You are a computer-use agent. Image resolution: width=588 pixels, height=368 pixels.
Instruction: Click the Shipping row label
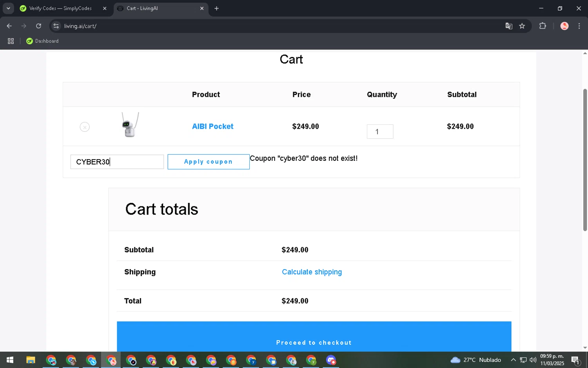[x=140, y=272]
